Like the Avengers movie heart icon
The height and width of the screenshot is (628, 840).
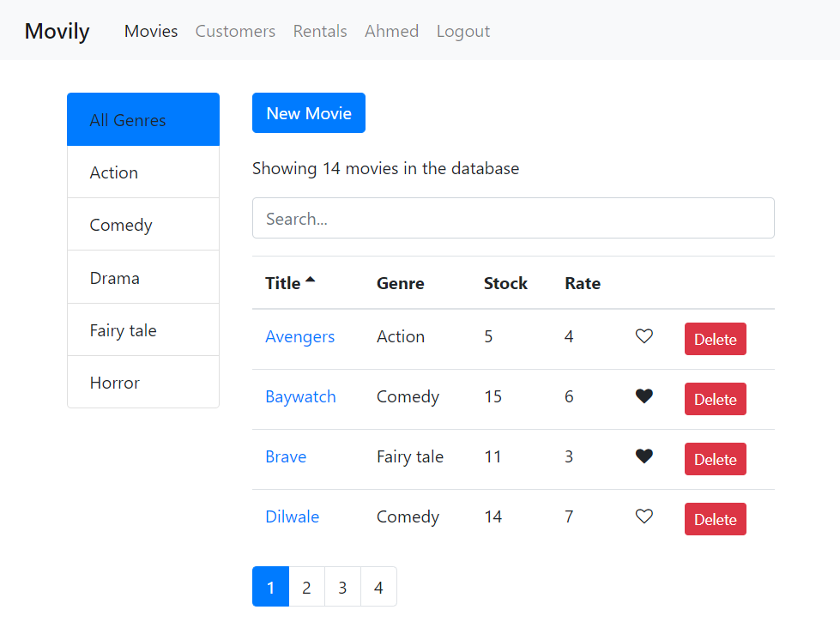[x=644, y=336]
